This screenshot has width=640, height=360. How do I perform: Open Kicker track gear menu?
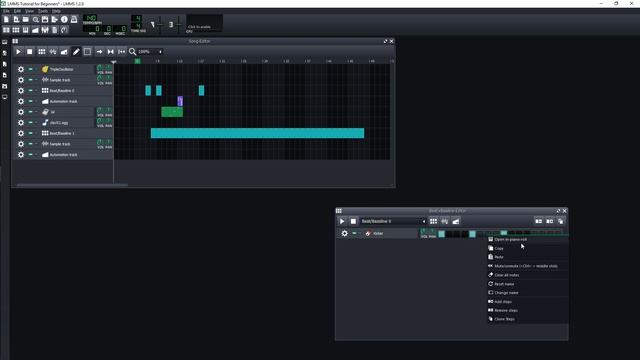click(x=344, y=233)
